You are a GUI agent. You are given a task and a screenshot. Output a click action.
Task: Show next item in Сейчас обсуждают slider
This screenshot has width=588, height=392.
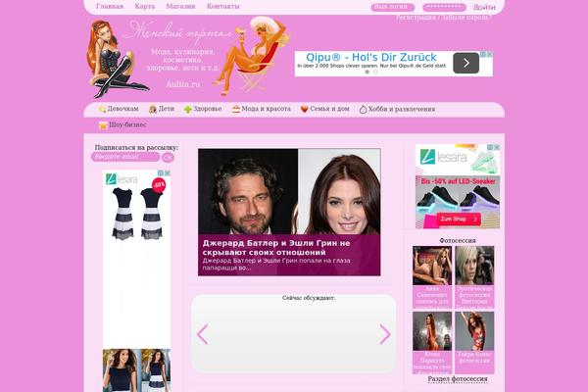click(385, 334)
